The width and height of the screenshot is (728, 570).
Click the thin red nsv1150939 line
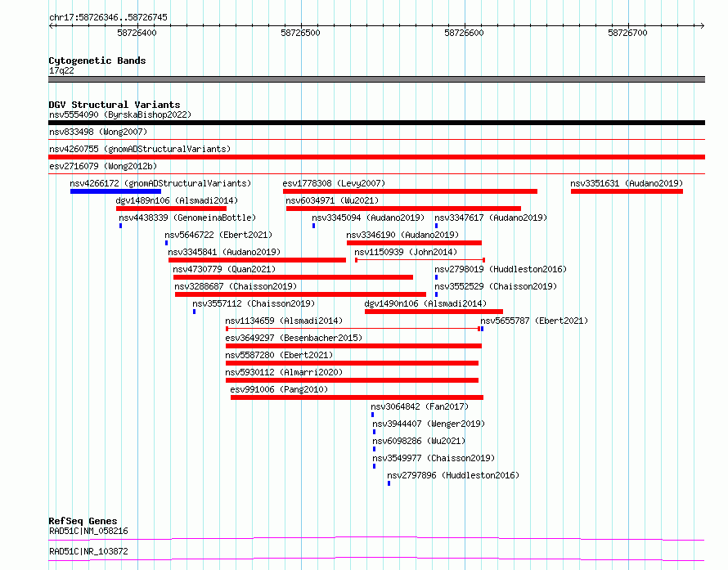tap(420, 260)
